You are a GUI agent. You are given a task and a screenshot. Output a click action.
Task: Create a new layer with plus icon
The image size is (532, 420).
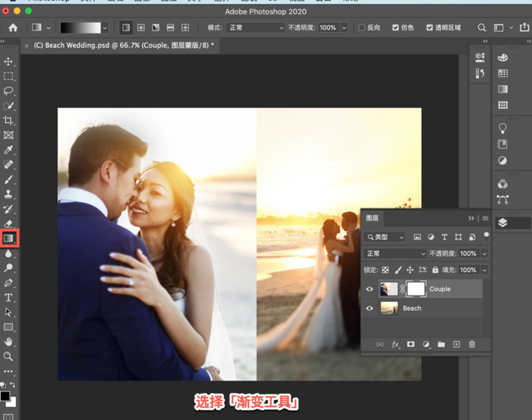[x=457, y=344]
